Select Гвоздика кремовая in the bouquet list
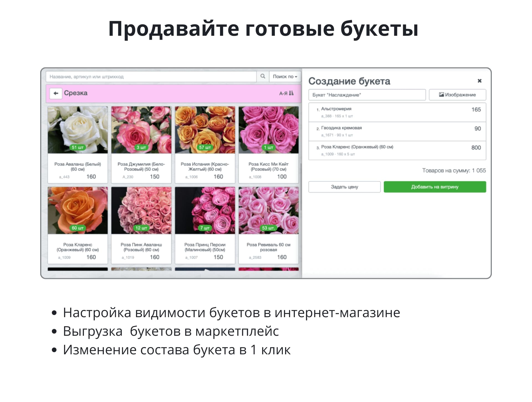Image resolution: width=532 pixels, height=402 pixels. tap(396, 131)
